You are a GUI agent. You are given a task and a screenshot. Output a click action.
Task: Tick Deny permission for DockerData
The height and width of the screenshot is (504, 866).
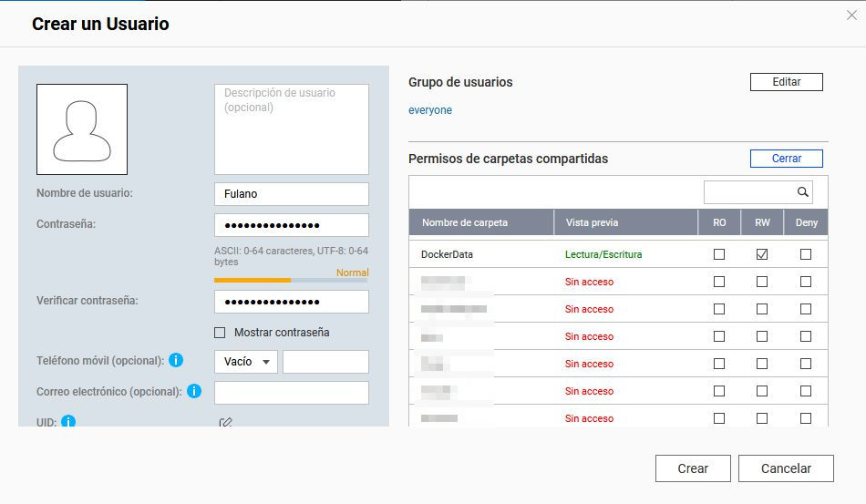click(806, 254)
